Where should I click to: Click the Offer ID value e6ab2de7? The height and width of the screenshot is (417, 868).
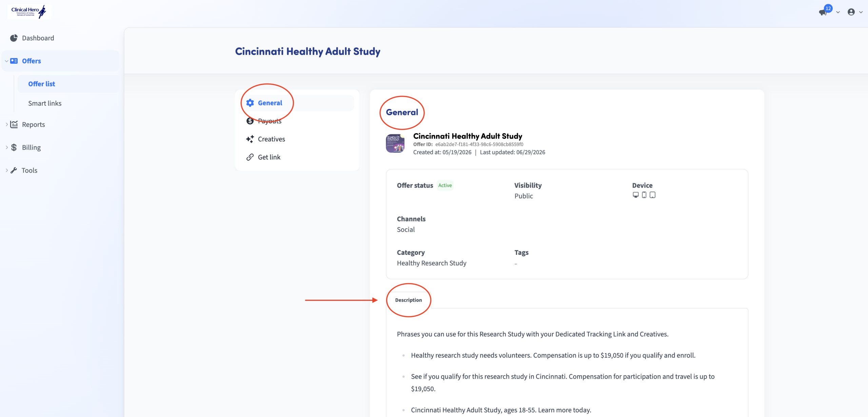coord(479,144)
